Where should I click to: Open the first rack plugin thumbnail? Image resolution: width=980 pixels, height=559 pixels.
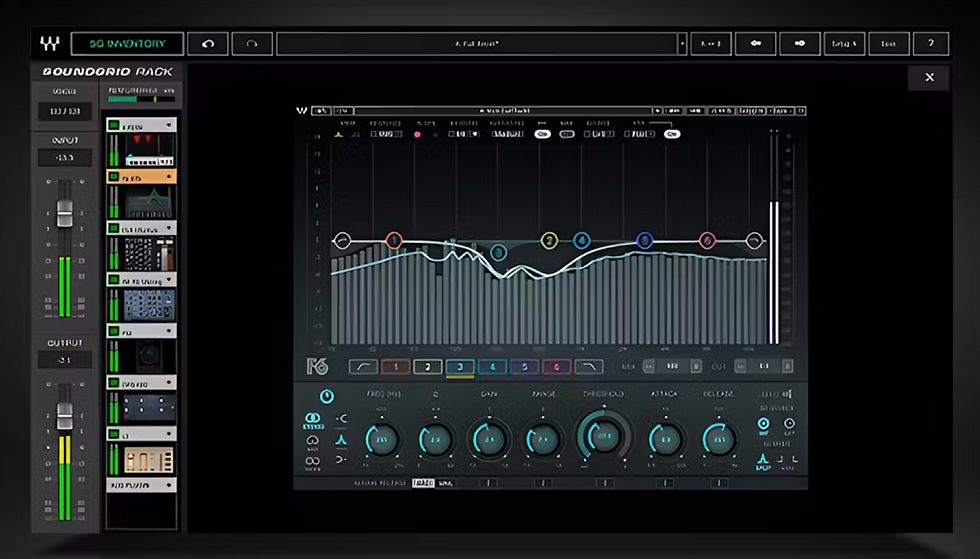click(149, 150)
